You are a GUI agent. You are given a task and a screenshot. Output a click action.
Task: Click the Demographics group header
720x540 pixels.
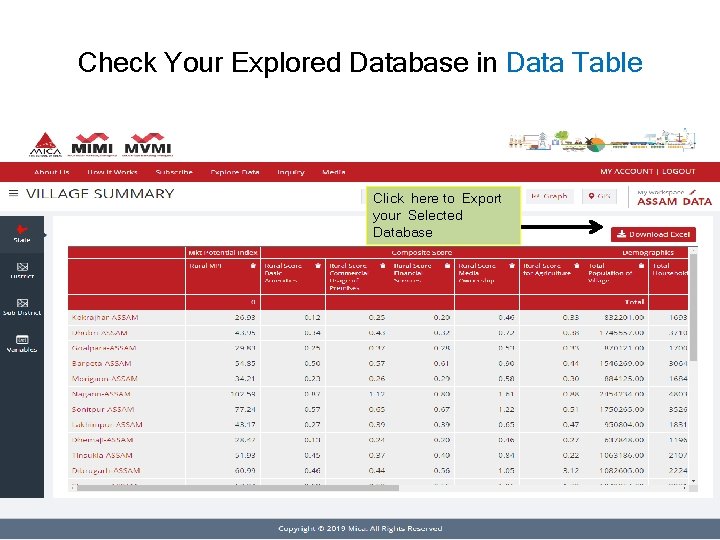[648, 252]
